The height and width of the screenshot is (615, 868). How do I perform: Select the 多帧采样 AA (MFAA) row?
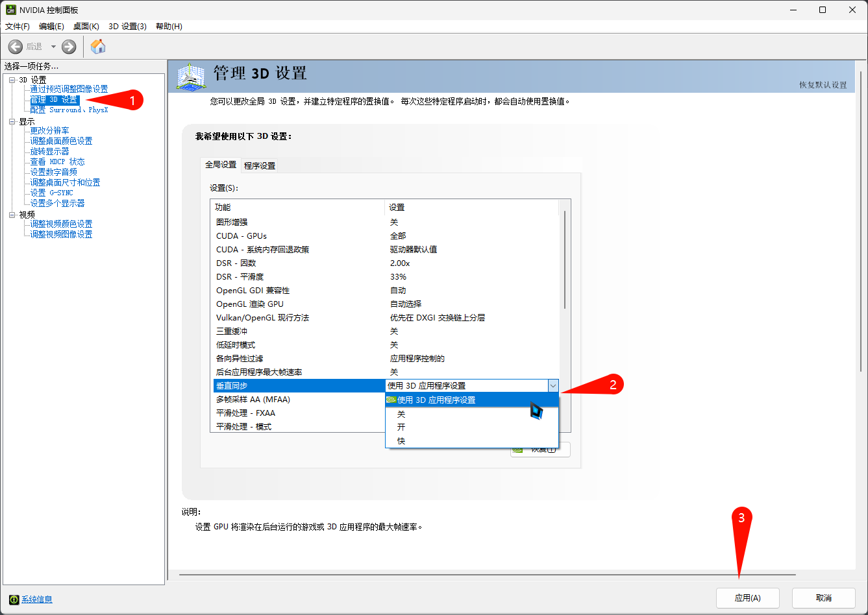click(x=299, y=400)
